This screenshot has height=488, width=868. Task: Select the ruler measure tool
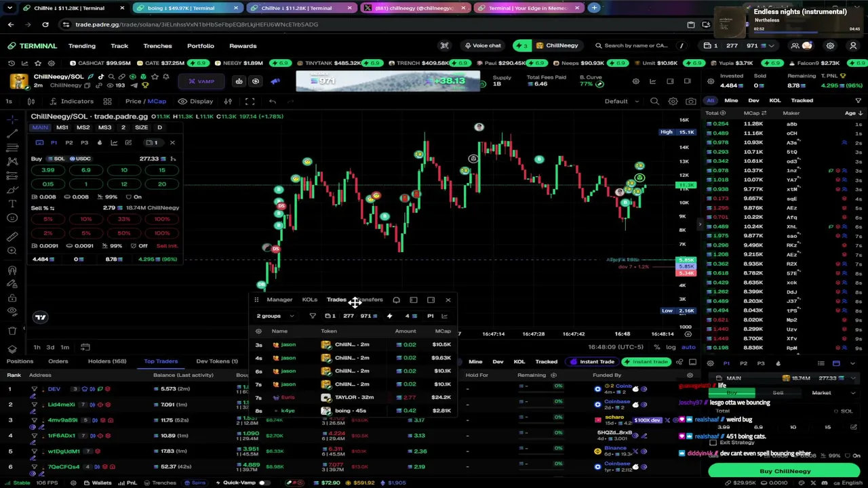[x=12, y=237]
